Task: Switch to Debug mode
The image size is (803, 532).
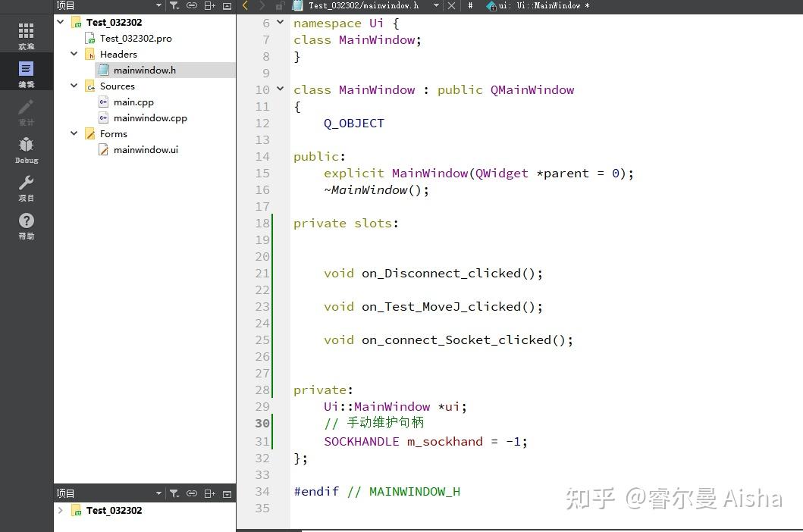Action: point(26,149)
